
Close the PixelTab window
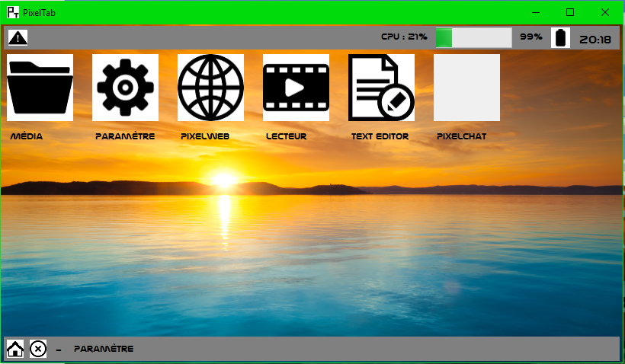click(x=604, y=12)
